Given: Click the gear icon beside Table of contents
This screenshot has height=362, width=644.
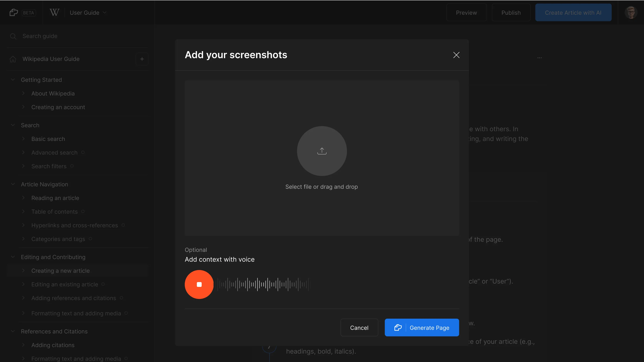Looking at the screenshot, I should [83, 211].
